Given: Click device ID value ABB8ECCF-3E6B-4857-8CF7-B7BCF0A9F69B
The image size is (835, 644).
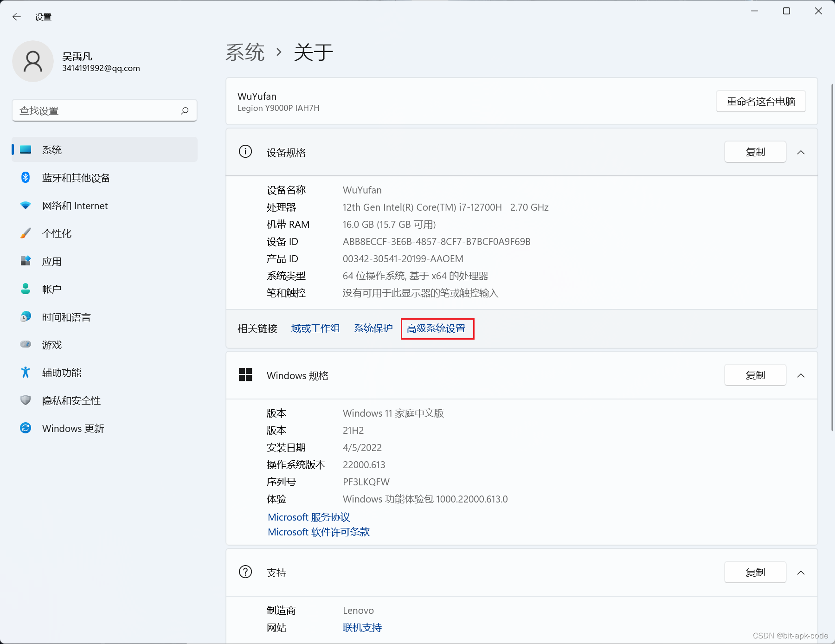Looking at the screenshot, I should (437, 241).
